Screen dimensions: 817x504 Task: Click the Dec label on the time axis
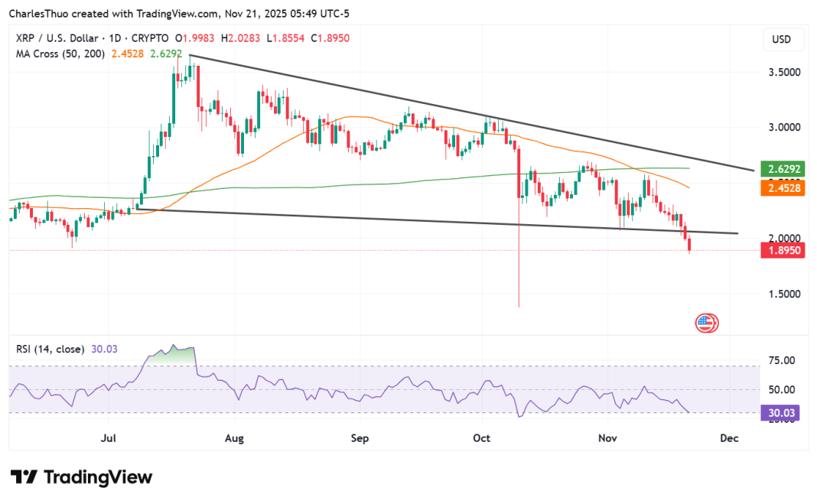[728, 438]
